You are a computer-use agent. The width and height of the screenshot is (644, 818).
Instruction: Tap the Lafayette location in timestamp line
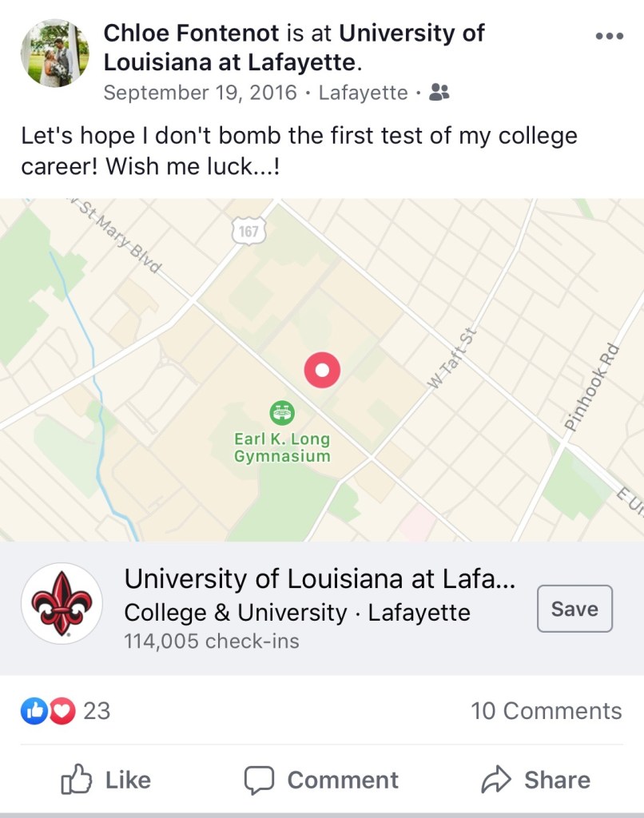pyautogui.click(x=364, y=93)
